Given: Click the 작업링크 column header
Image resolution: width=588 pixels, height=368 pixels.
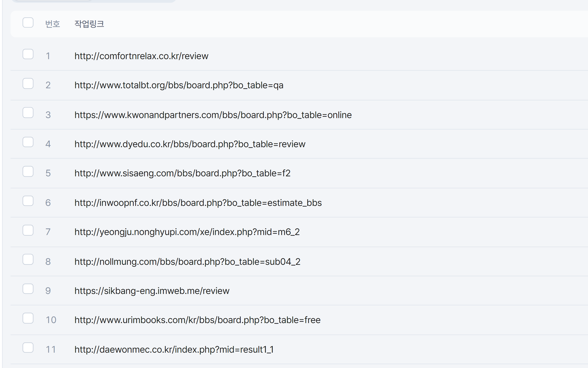Looking at the screenshot, I should click(x=89, y=24).
